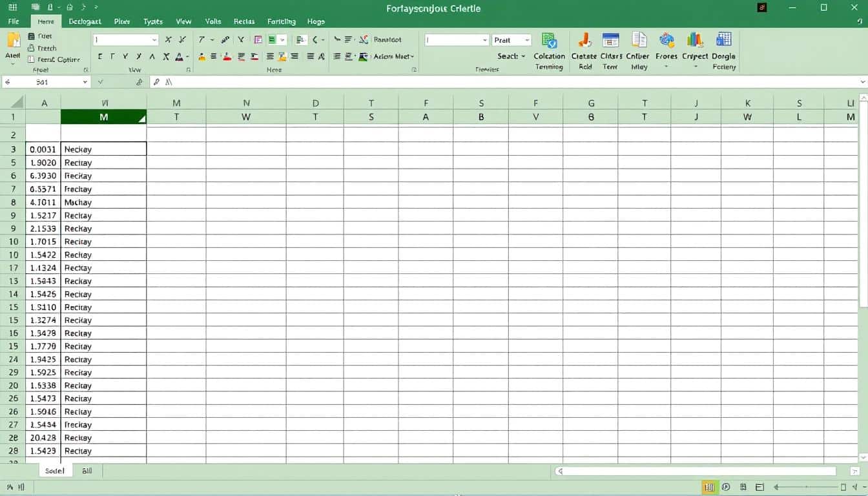
Task: Click the Cnlber Mlay document icon
Action: click(x=639, y=40)
